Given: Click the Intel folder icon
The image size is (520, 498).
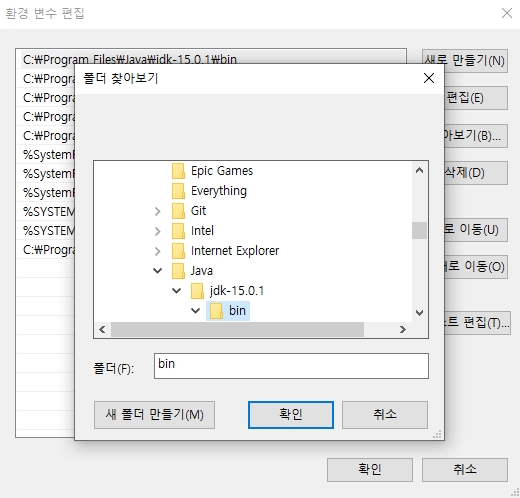Looking at the screenshot, I should pyautogui.click(x=178, y=231).
